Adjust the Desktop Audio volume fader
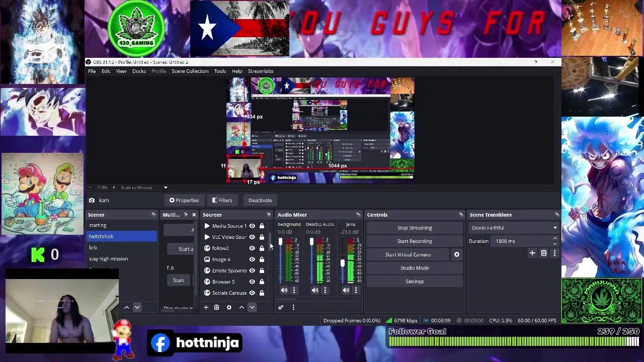 click(x=311, y=243)
